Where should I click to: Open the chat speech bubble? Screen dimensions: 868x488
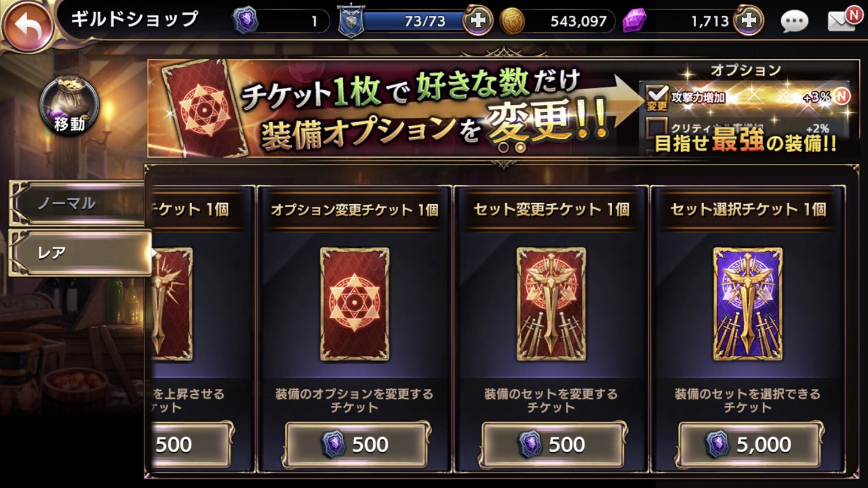794,21
